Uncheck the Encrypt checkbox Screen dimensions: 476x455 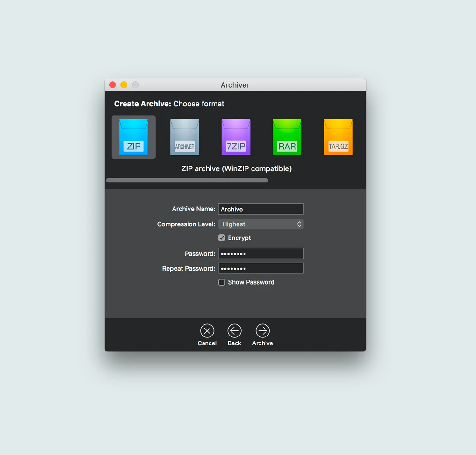[x=222, y=238]
